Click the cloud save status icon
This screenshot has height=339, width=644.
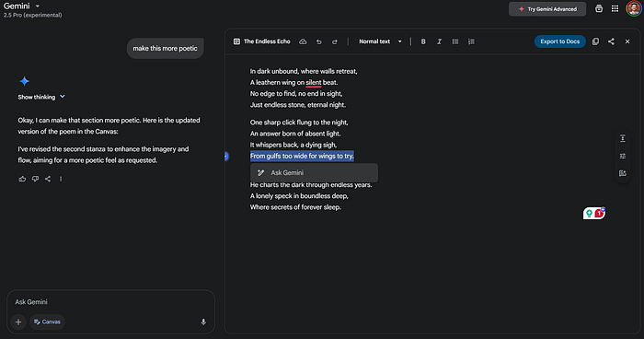pos(303,41)
